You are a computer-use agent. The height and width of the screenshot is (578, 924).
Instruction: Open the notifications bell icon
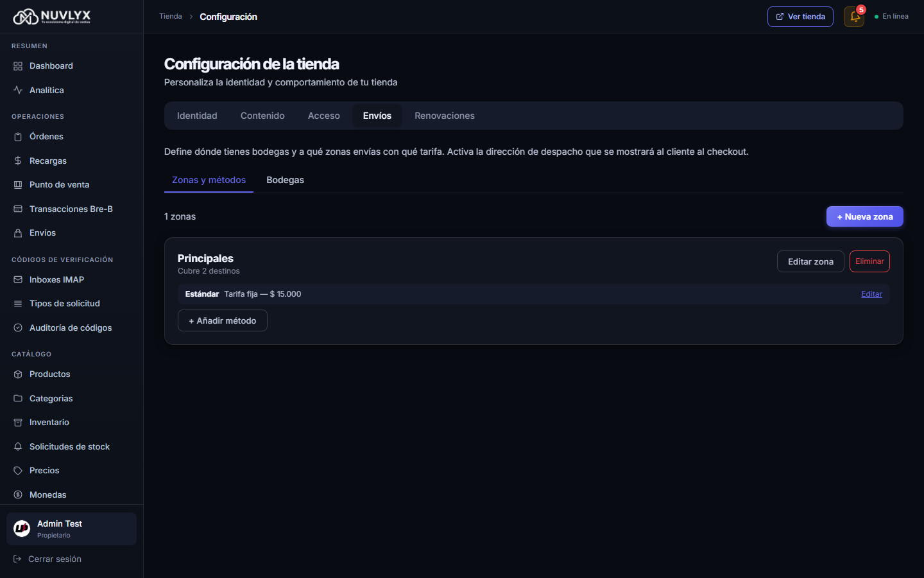[x=854, y=17]
